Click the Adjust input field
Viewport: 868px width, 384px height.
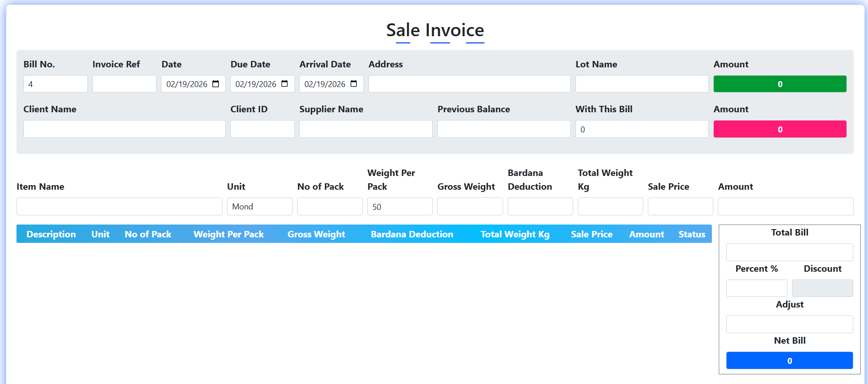point(789,324)
